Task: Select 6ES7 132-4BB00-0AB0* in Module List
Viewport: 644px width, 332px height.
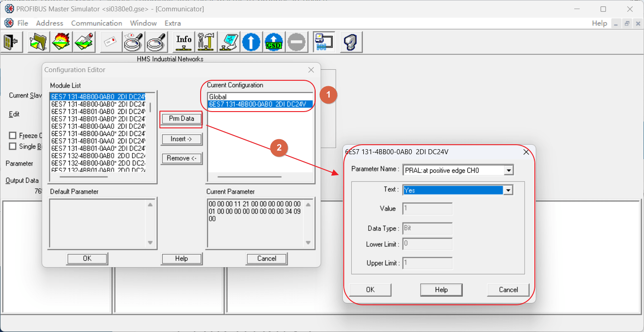Action: pyautogui.click(x=98, y=163)
